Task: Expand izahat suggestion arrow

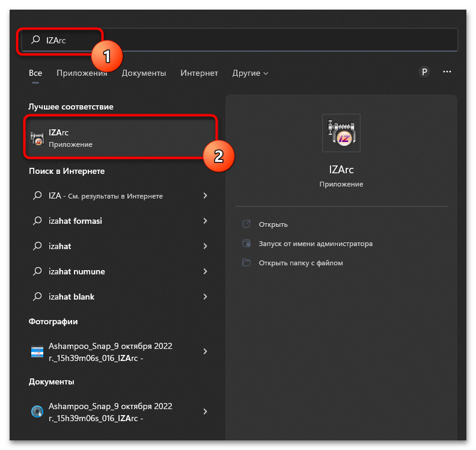Action: 205,246
